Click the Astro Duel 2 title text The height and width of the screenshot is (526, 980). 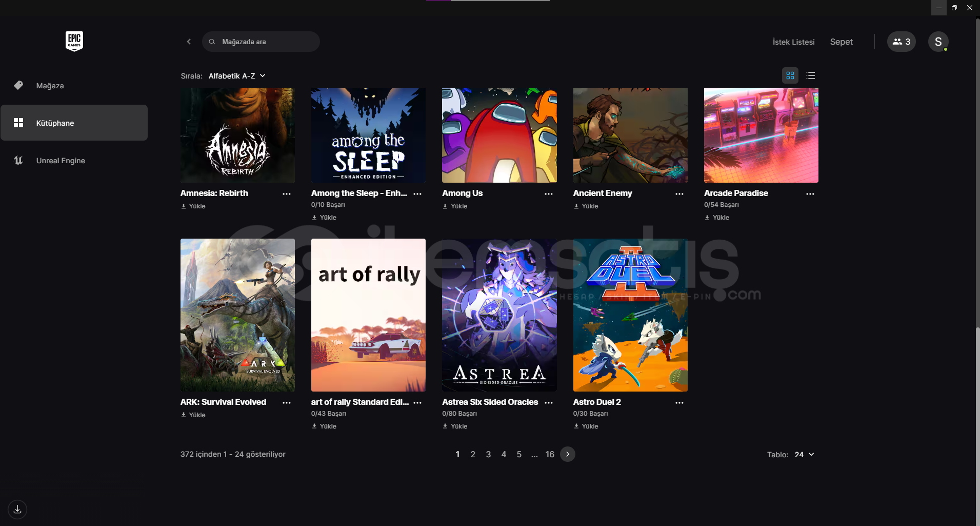pyautogui.click(x=597, y=402)
